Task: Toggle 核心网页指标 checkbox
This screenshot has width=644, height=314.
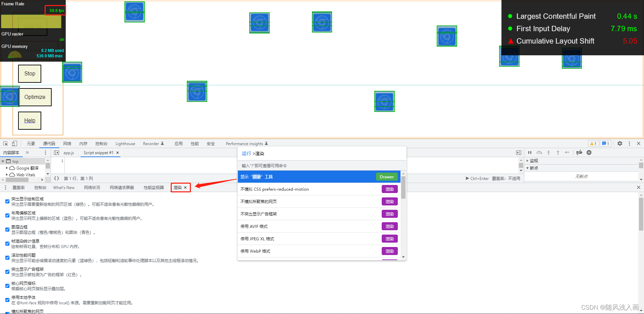Action: [7, 286]
